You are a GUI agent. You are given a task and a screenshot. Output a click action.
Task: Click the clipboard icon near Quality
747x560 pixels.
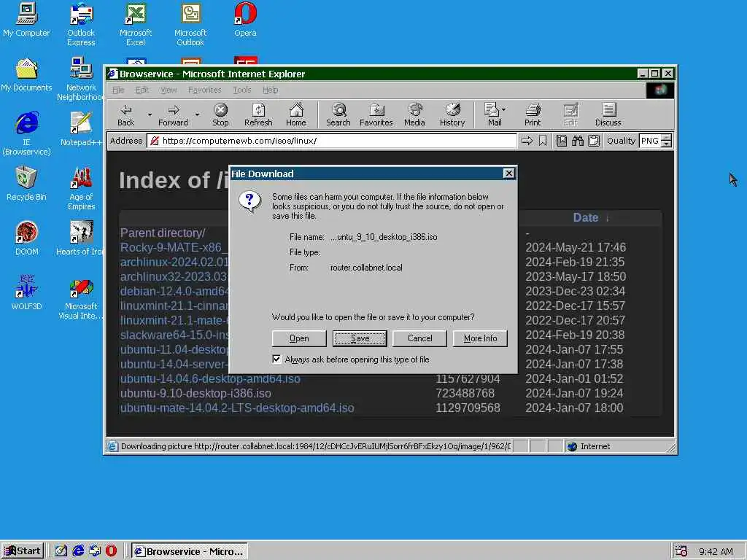[594, 141]
